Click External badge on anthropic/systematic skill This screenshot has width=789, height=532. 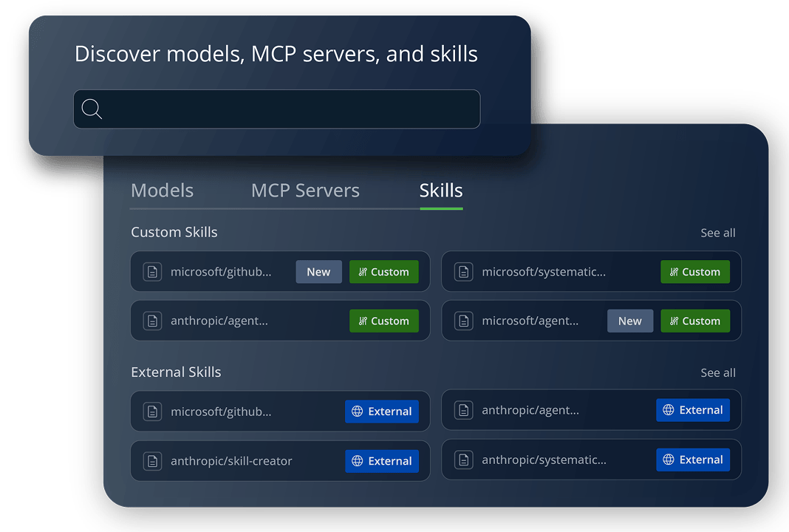pyautogui.click(x=693, y=460)
